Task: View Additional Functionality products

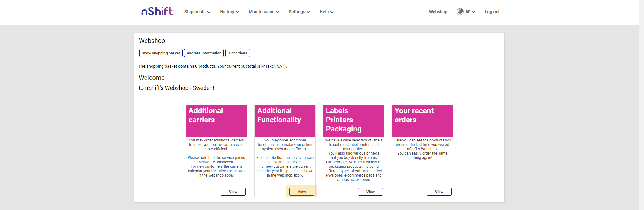Action: [302, 192]
